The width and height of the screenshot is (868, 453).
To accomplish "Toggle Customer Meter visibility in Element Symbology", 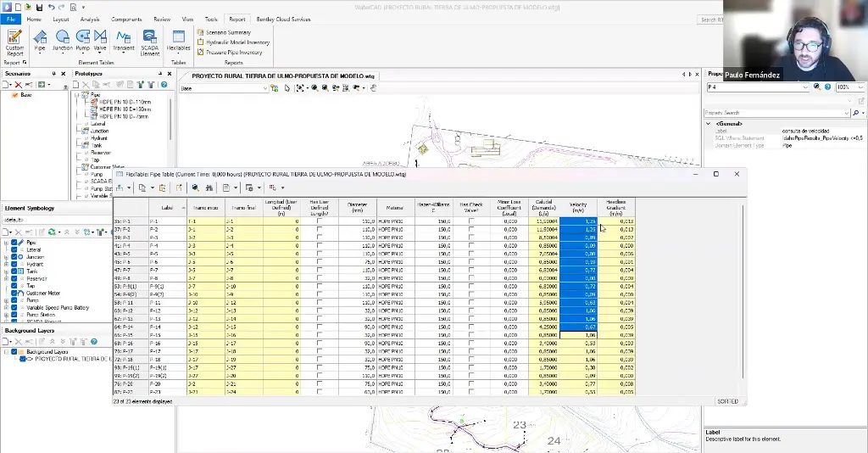I will [x=14, y=293].
